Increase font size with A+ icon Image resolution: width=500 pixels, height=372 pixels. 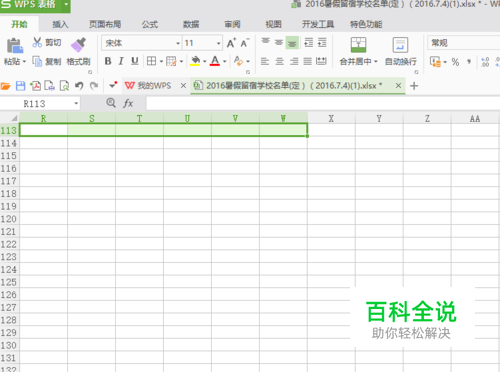click(x=231, y=43)
